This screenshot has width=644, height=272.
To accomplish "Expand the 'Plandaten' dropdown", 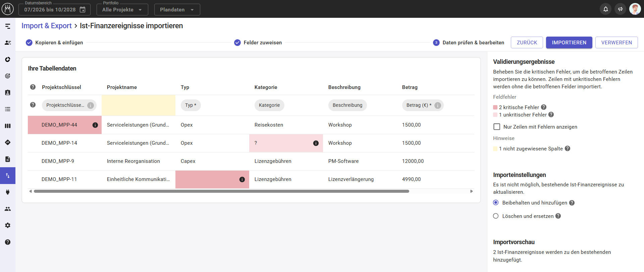I will point(177,9).
